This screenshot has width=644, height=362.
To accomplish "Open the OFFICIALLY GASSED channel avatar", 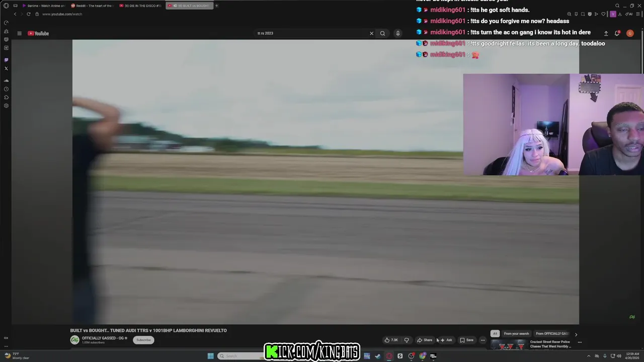I will [74, 340].
